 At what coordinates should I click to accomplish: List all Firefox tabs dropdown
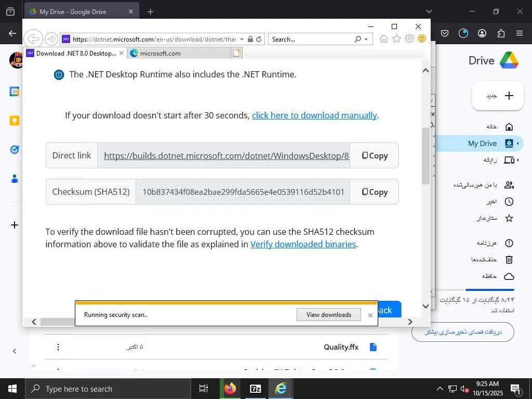click(429, 11)
